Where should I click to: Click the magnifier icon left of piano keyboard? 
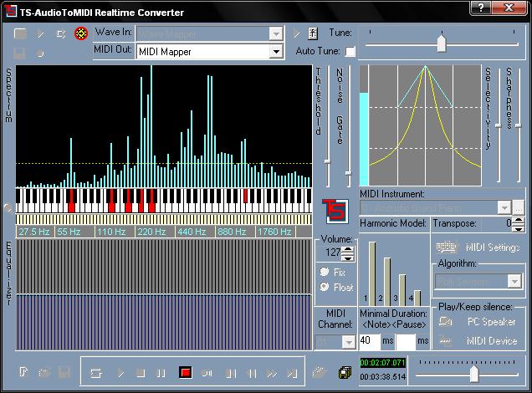tap(8, 207)
